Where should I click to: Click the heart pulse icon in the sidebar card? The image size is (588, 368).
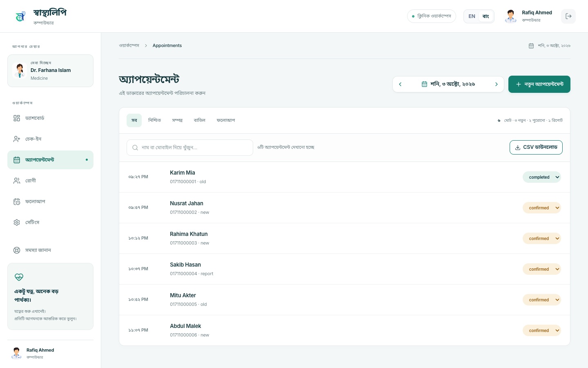tap(19, 277)
